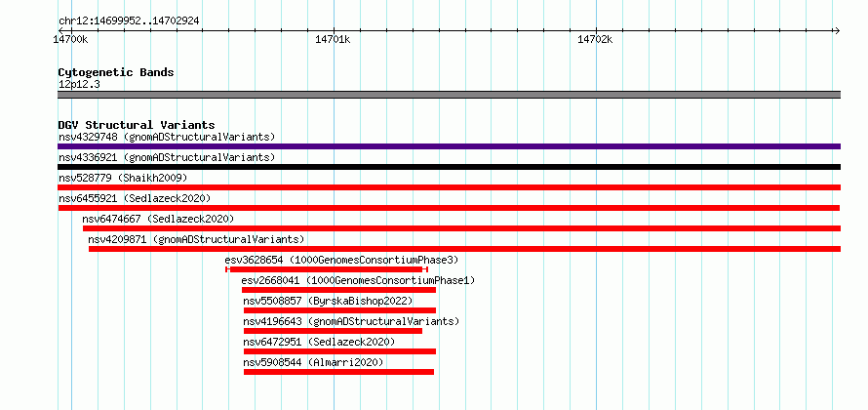Click the DGV Structural Variants track title
The width and height of the screenshot is (868, 410).
pos(137,125)
